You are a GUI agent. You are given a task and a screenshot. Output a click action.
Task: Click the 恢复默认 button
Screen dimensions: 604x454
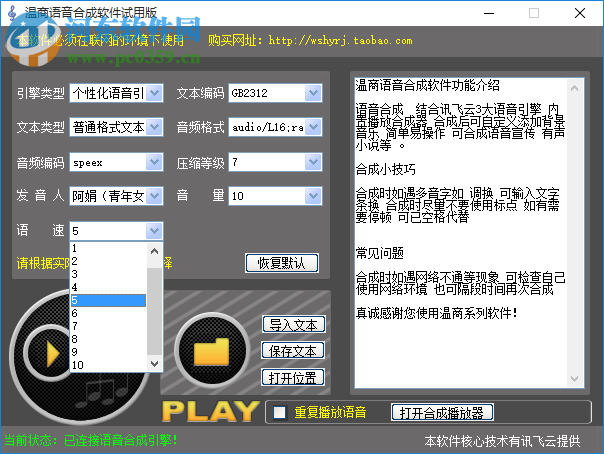(282, 263)
